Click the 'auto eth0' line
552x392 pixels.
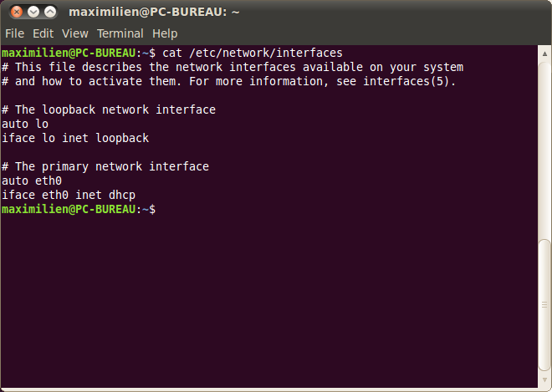[x=32, y=181]
